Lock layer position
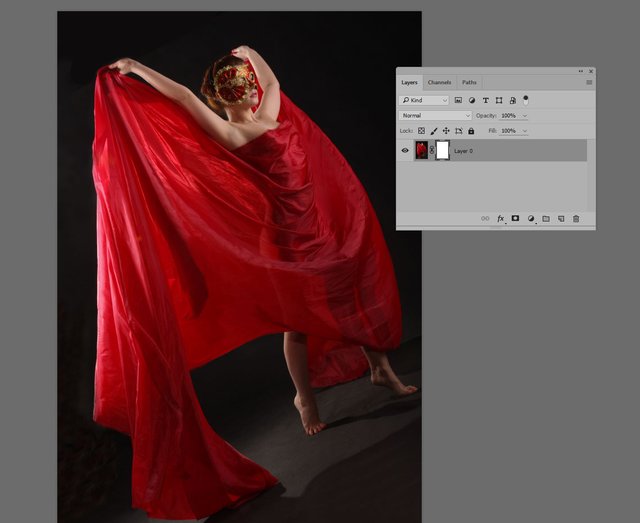Viewport: 640px width, 523px height. (446, 131)
